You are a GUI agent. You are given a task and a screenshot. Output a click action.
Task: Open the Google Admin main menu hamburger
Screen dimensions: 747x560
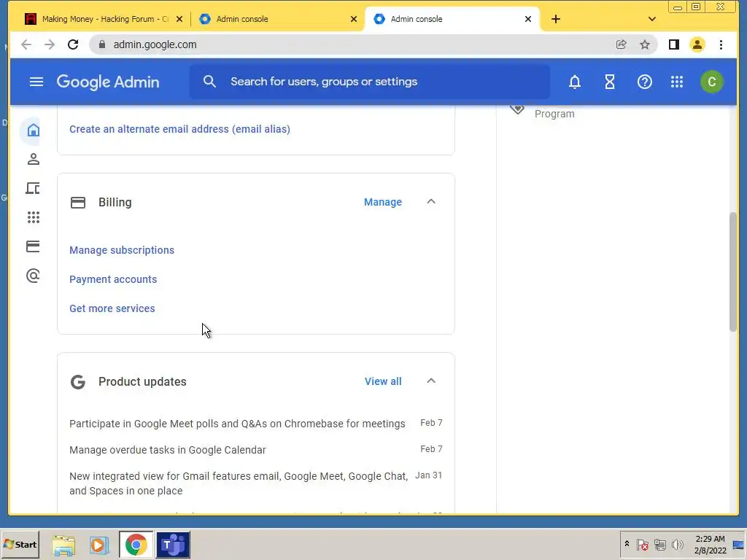36,82
